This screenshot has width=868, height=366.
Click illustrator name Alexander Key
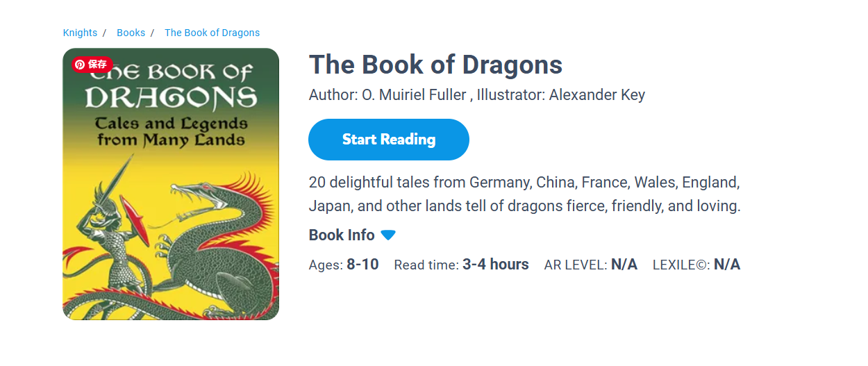596,95
